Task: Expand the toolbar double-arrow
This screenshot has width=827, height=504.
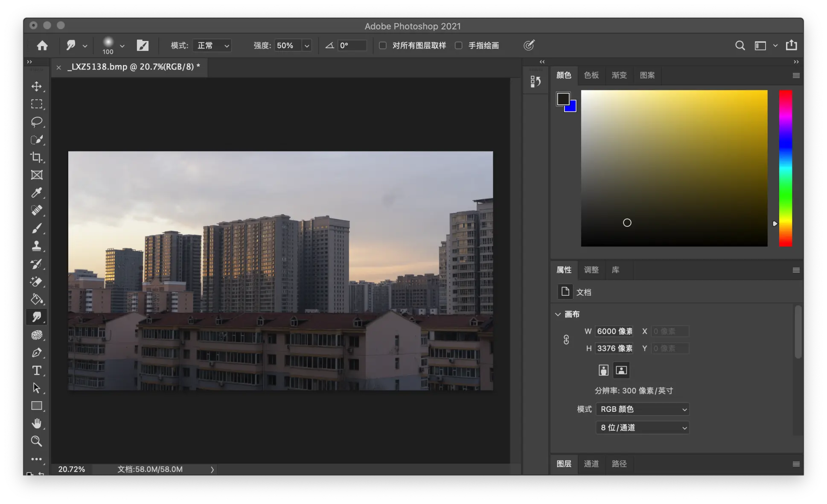Action: click(x=29, y=62)
